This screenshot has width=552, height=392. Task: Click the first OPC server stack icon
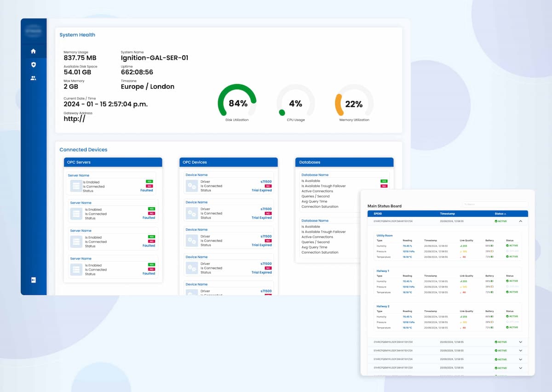(76, 186)
